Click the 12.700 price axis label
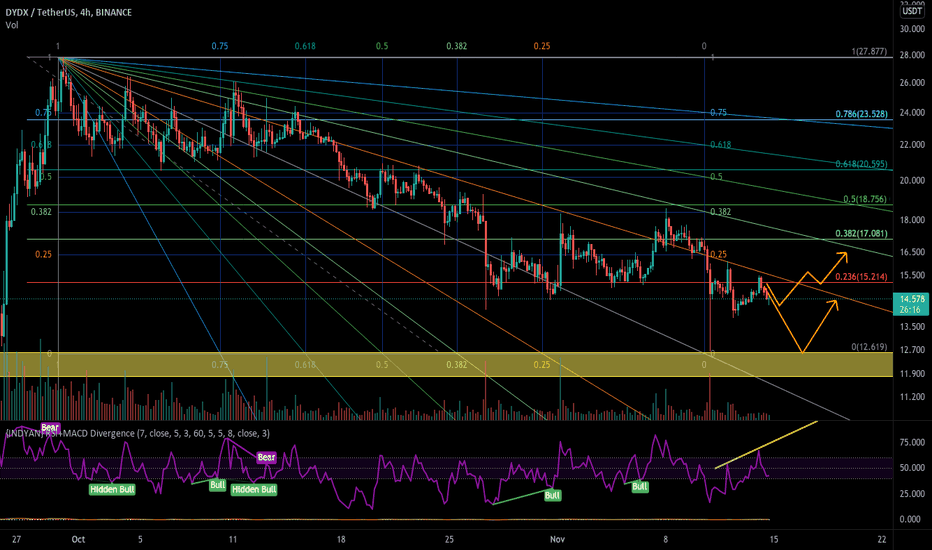Screen dimensions: 932x550 coord(912,350)
